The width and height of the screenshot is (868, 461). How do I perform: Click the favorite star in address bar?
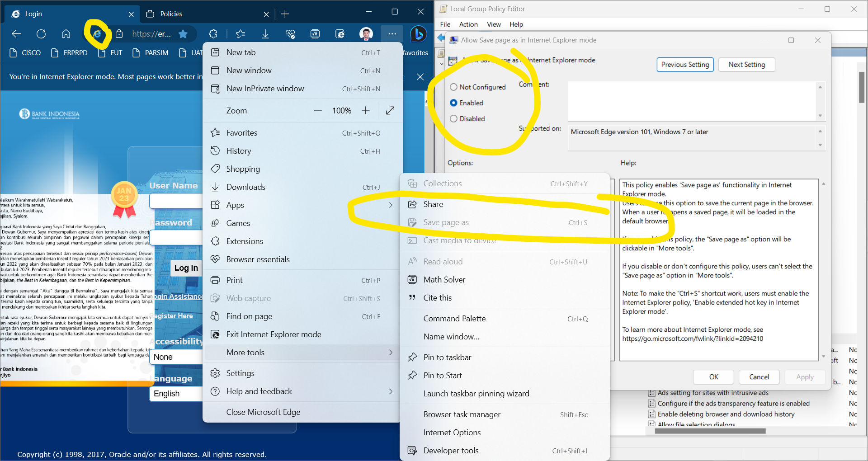pyautogui.click(x=183, y=34)
